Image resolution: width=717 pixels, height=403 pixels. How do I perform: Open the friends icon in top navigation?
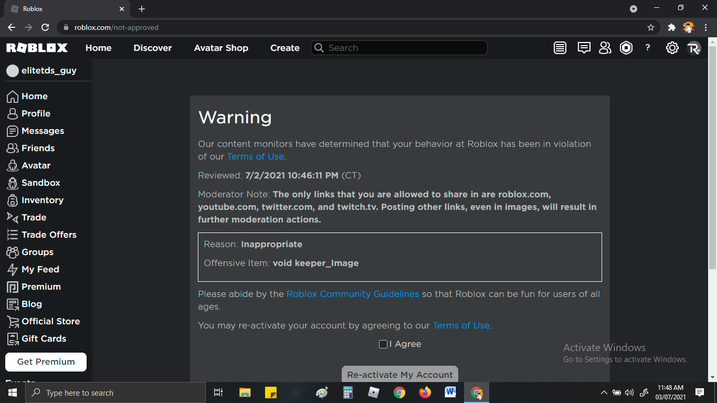pyautogui.click(x=605, y=48)
